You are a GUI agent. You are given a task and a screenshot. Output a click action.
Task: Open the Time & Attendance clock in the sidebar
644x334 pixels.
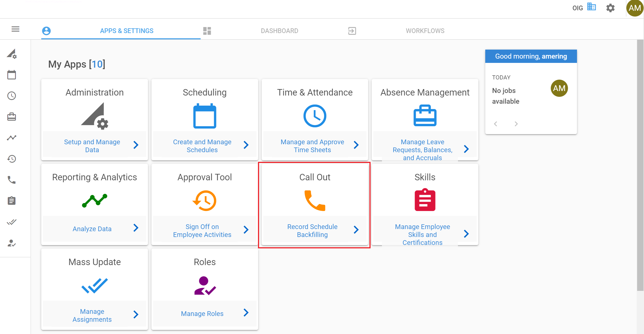point(12,96)
